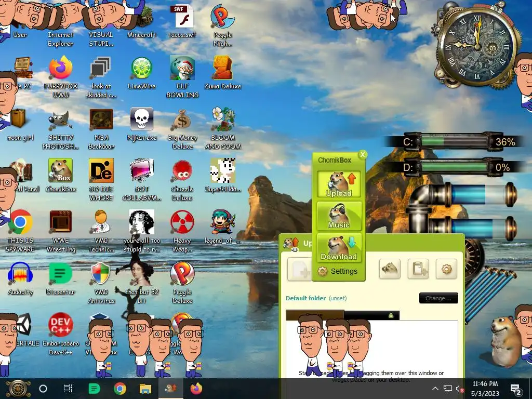This screenshot has width=532, height=399.
Task: Open Cortana search circle on the taskbar
Action: pyautogui.click(x=43, y=389)
